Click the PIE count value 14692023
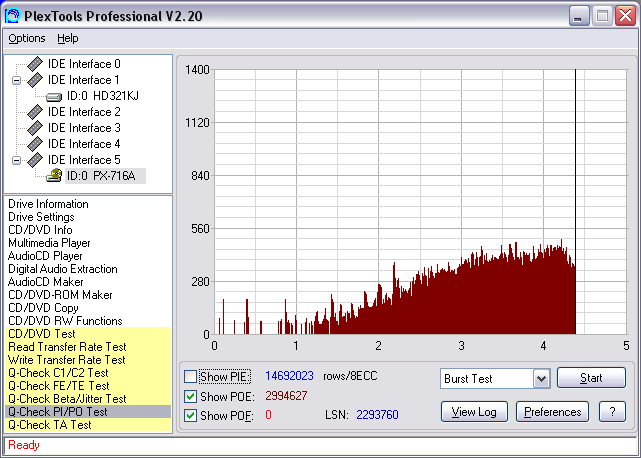This screenshot has width=641, height=458. [x=289, y=376]
